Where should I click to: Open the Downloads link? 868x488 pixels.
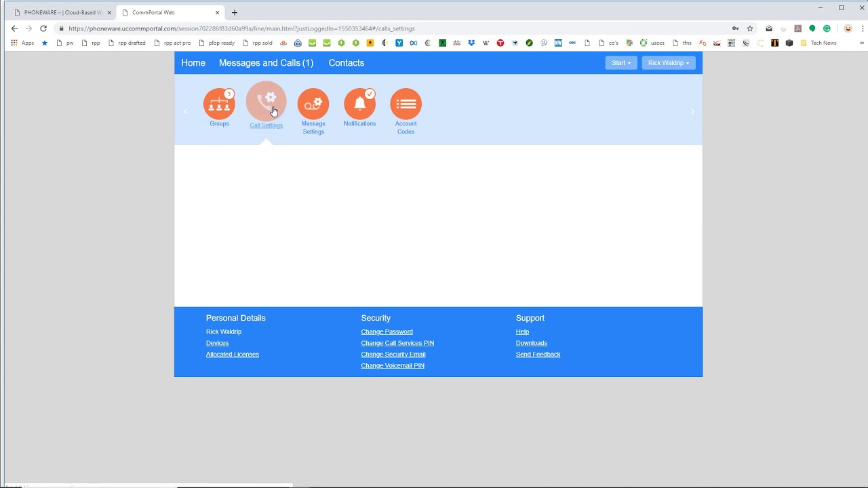pyautogui.click(x=532, y=343)
